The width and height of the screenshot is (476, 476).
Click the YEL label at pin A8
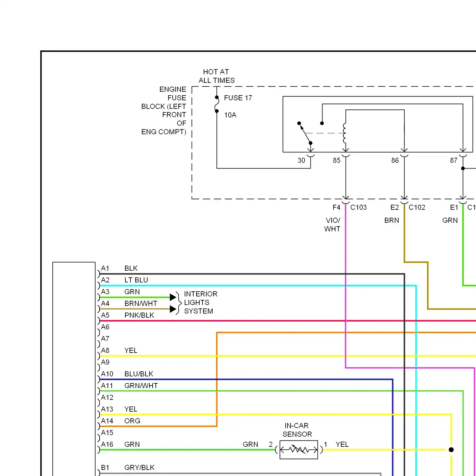tap(131, 350)
